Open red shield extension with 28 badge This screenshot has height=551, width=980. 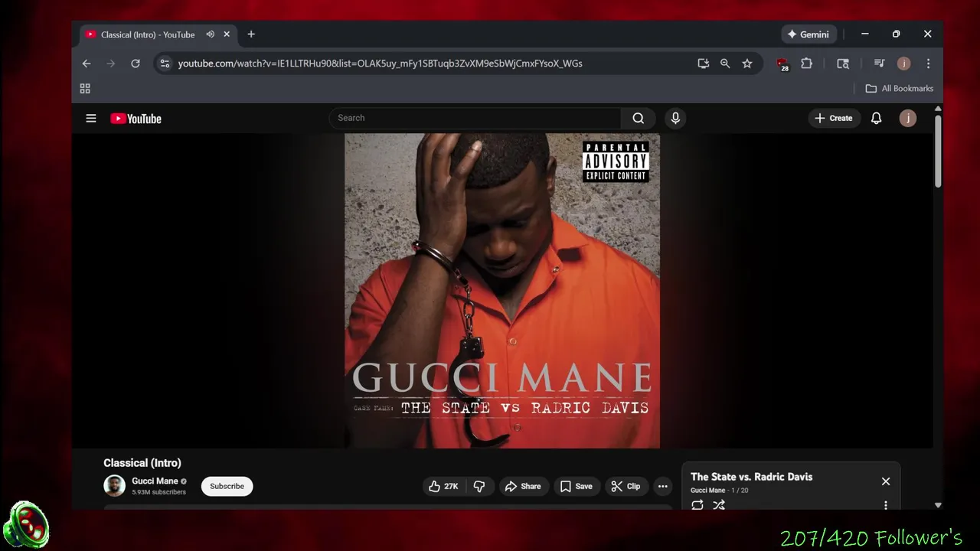(x=782, y=64)
